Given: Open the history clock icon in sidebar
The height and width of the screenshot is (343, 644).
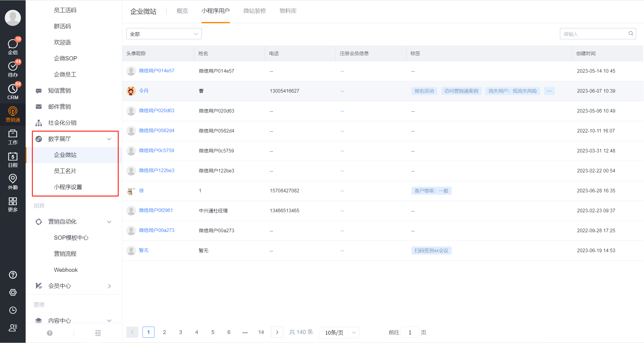Looking at the screenshot, I should click(x=13, y=310).
